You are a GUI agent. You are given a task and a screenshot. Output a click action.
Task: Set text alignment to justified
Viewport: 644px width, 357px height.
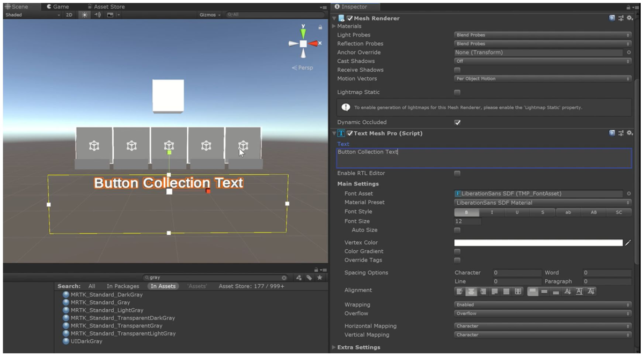click(x=495, y=292)
